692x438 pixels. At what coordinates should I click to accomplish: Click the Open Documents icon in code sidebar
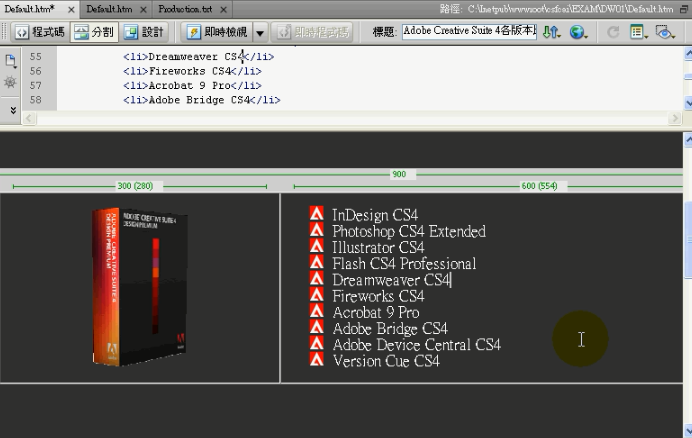tap(11, 61)
